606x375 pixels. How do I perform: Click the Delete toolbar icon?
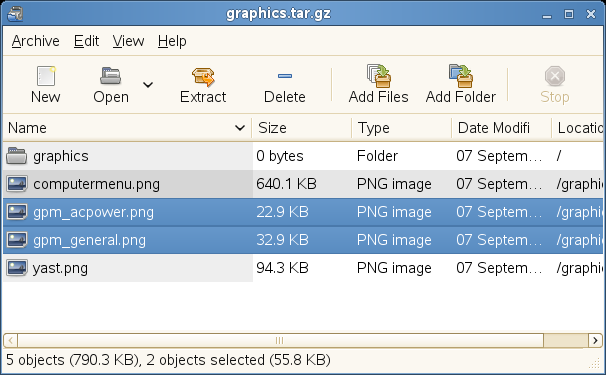(x=285, y=76)
